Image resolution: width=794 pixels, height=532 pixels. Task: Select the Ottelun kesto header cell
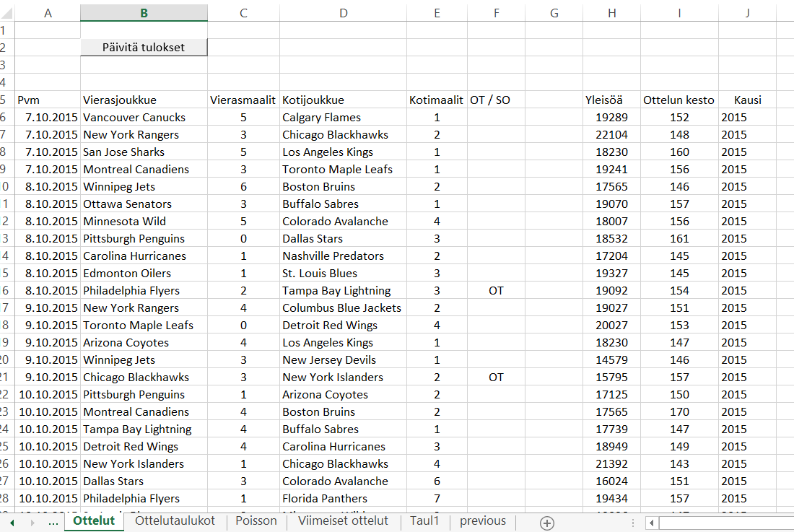[x=679, y=100]
